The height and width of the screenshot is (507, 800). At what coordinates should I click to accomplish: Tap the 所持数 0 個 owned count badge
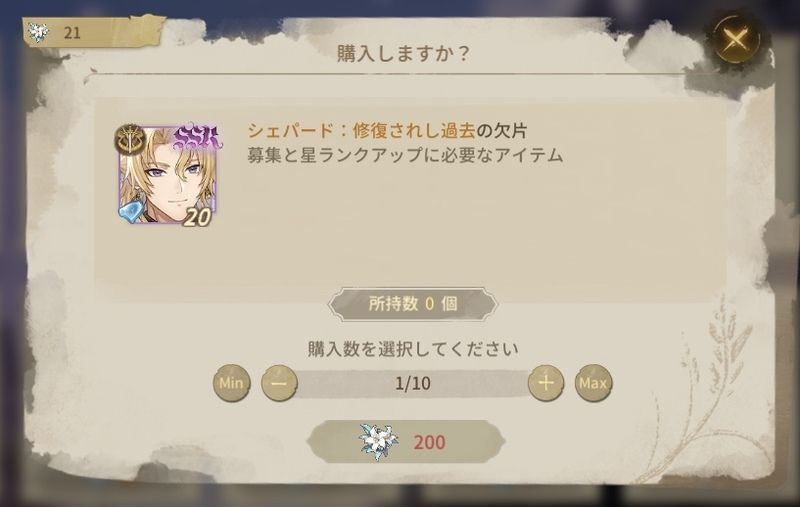(x=412, y=304)
